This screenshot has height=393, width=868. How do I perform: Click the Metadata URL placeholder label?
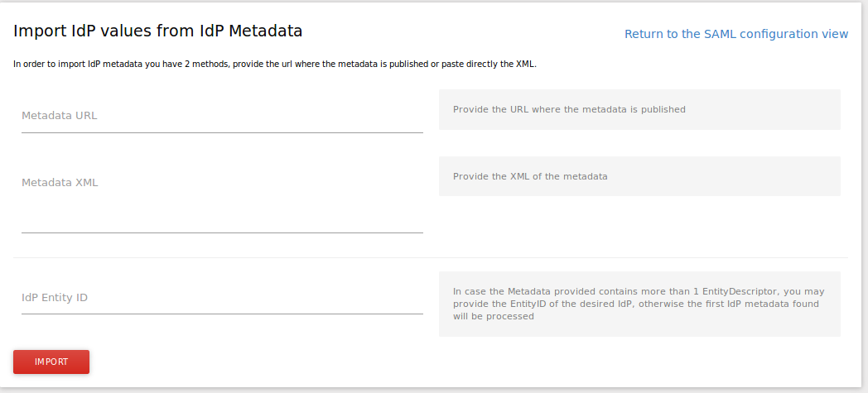(60, 116)
